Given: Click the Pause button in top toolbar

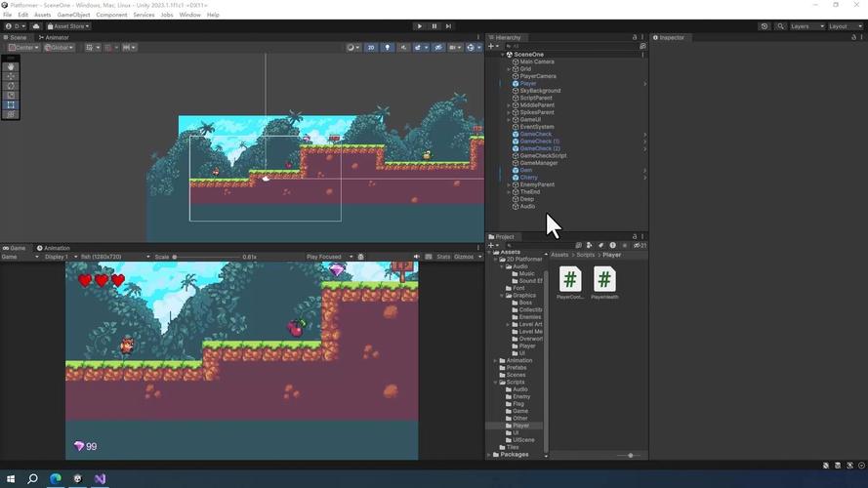Looking at the screenshot, I should point(434,26).
